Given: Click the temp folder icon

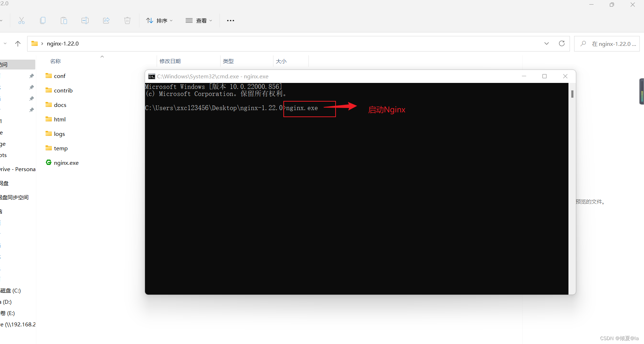Looking at the screenshot, I should click(x=49, y=148).
